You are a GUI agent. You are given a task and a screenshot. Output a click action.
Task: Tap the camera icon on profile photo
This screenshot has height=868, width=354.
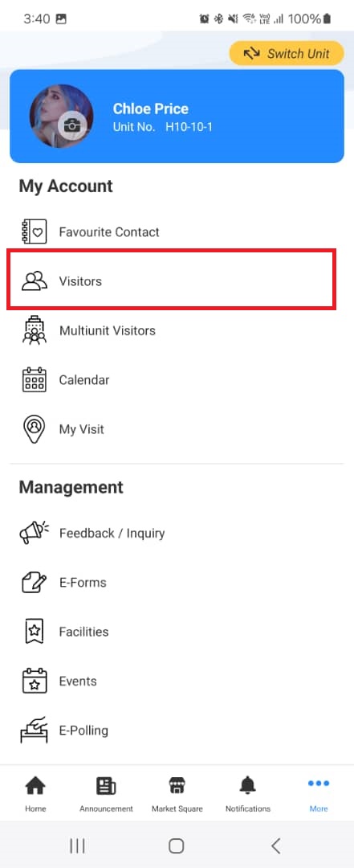tap(72, 125)
